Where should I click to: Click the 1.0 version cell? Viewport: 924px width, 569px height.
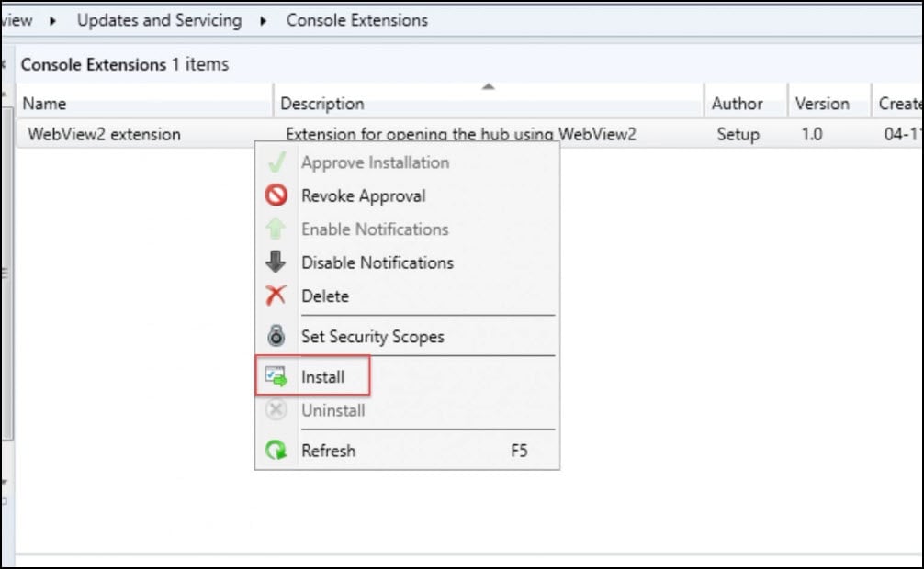click(811, 134)
